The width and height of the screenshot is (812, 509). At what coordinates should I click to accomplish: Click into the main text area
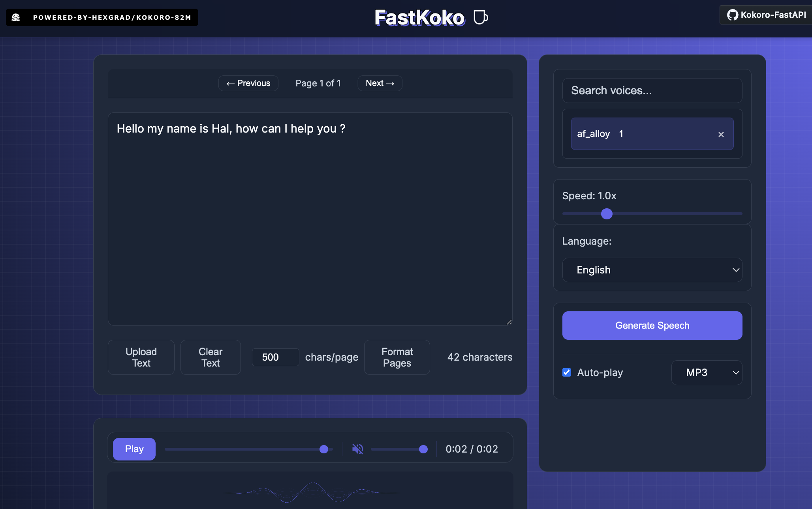pyautogui.click(x=310, y=219)
